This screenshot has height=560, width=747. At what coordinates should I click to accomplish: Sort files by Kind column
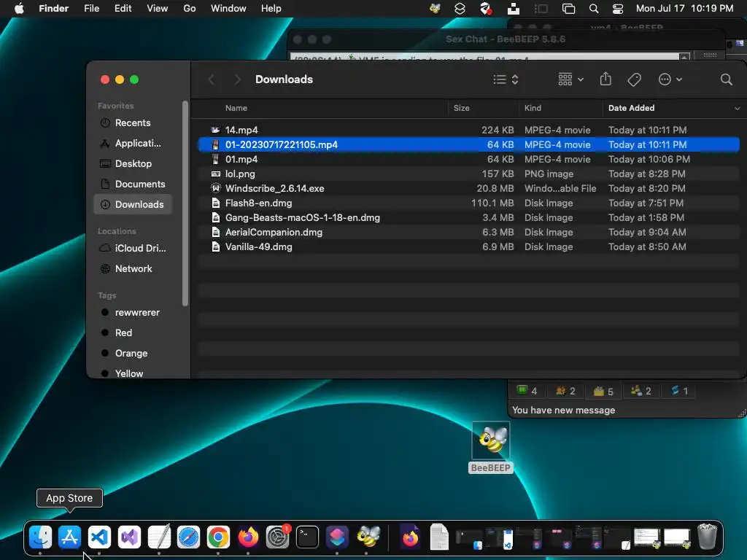tap(533, 108)
